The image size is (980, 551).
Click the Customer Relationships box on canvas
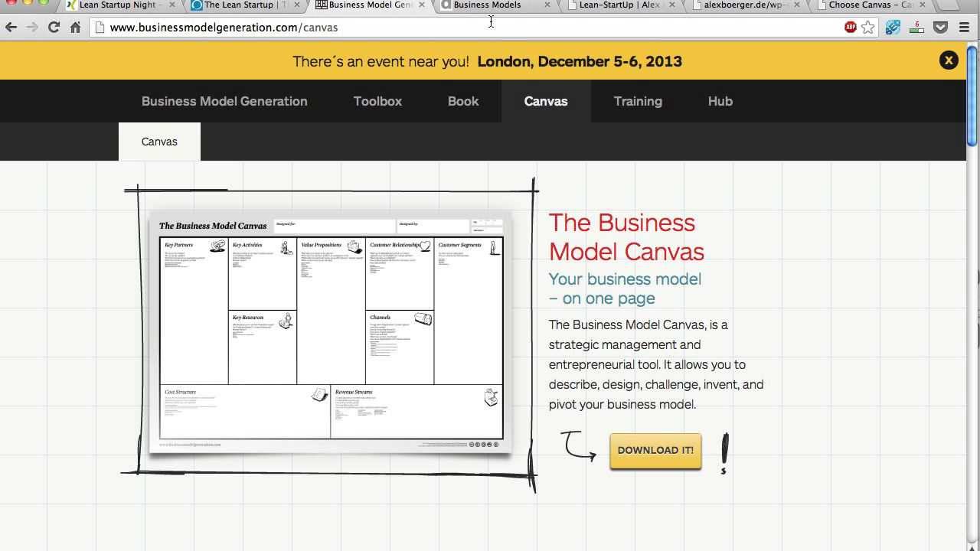(x=400, y=273)
